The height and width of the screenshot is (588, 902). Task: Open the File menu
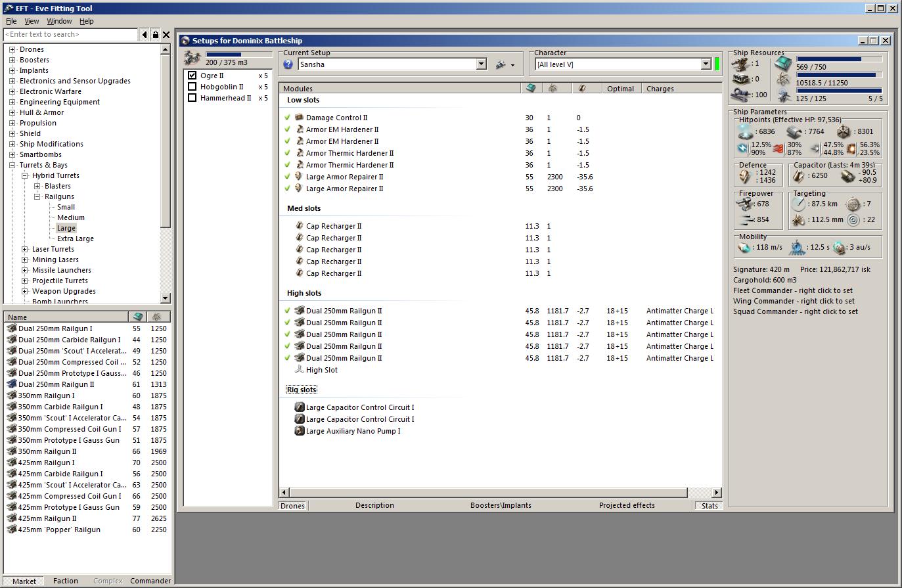pos(11,21)
